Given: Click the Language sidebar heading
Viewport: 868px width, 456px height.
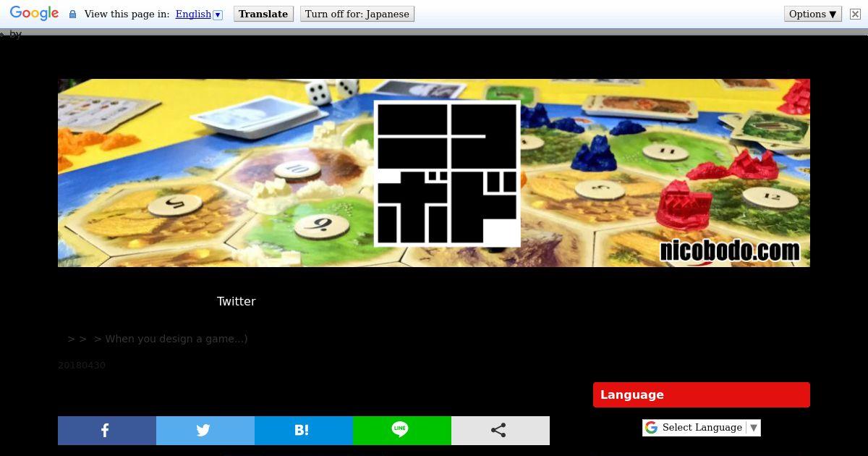Looking at the screenshot, I should click(702, 395).
